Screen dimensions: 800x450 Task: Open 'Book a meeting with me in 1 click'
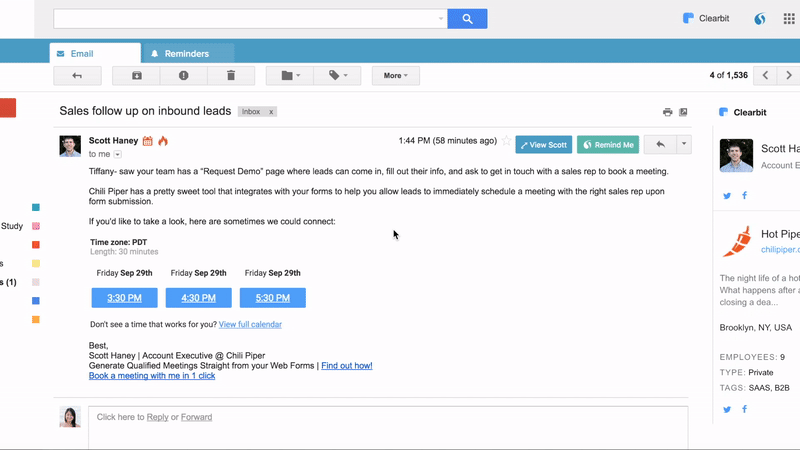152,376
